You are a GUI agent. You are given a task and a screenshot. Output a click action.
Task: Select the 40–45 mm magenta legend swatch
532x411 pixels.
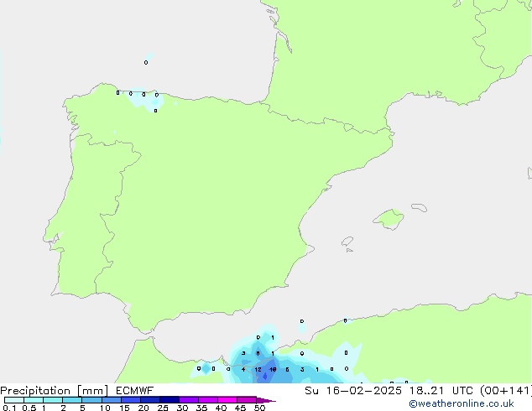[227, 400]
